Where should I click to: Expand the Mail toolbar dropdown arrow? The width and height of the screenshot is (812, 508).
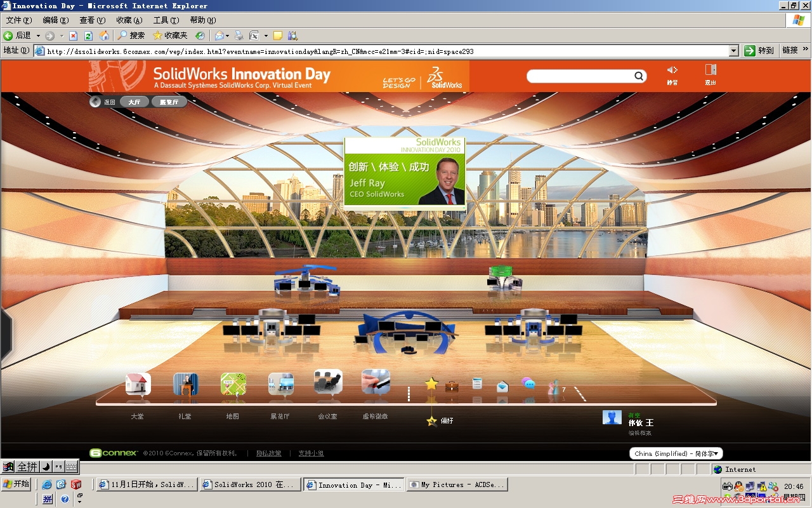[x=227, y=36]
